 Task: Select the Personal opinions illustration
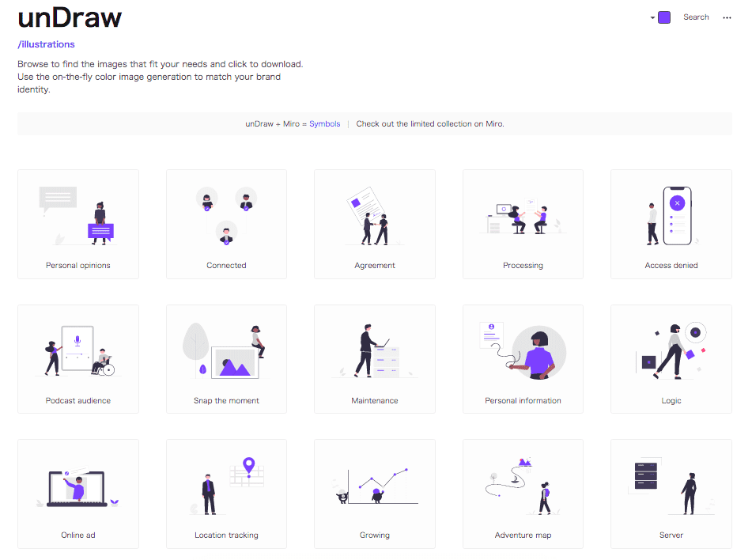click(x=78, y=224)
